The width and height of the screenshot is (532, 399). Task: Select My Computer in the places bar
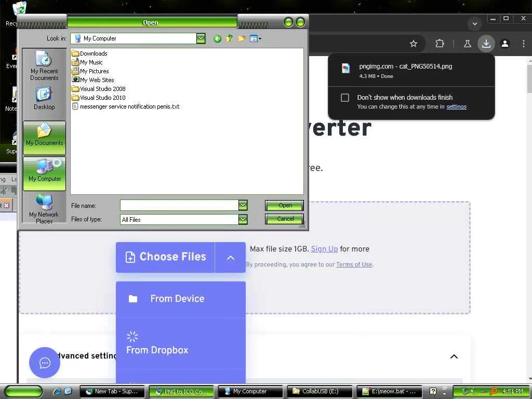tap(45, 174)
